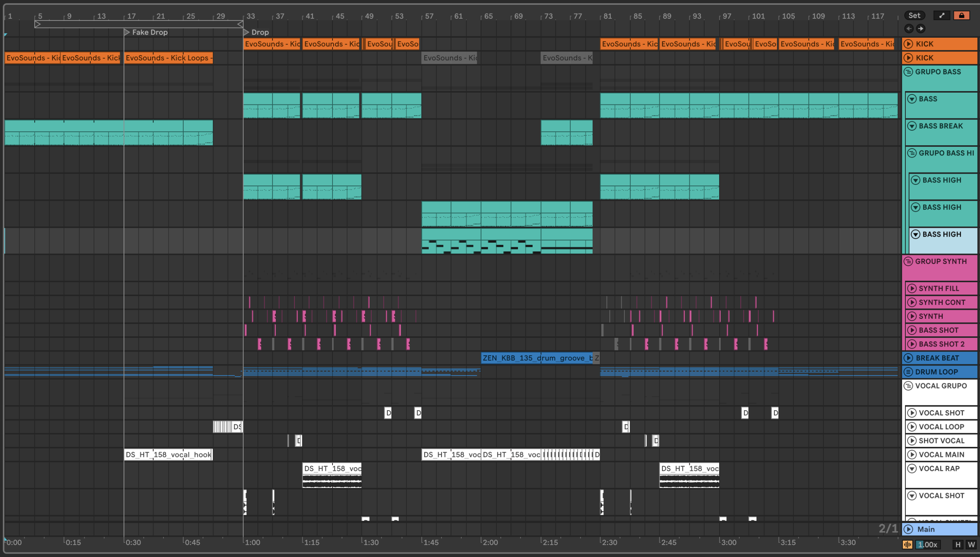The image size is (980, 557).
Task: Toggle the orange Lock Envelopes padlock button
Action: pyautogui.click(x=961, y=15)
